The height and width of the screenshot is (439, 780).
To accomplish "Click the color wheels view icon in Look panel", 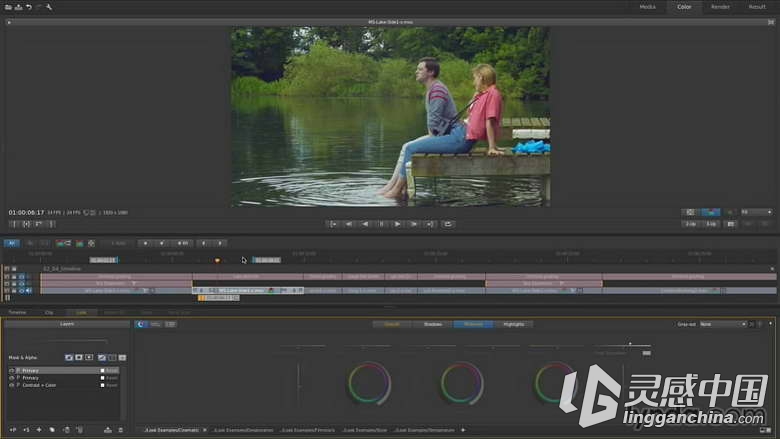I will [x=141, y=324].
